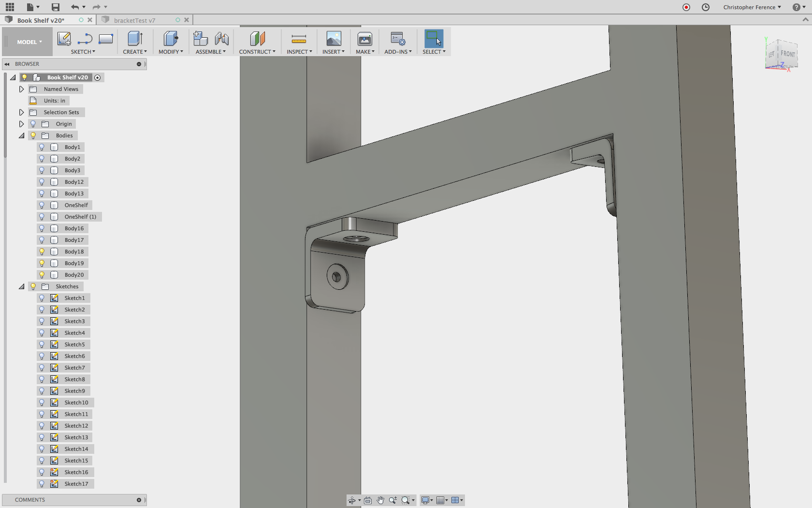Activate Book Shelf v20 radio button
Screen dimensions: 812x508
pos(98,77)
